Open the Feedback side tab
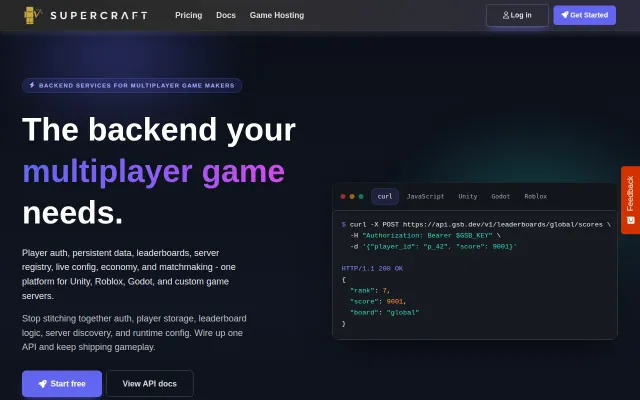The image size is (640, 400). pos(631,200)
